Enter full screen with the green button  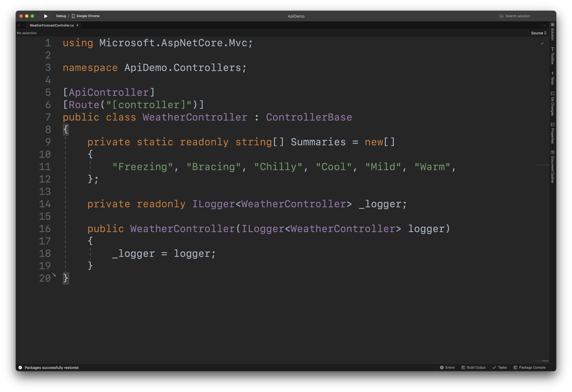click(32, 16)
